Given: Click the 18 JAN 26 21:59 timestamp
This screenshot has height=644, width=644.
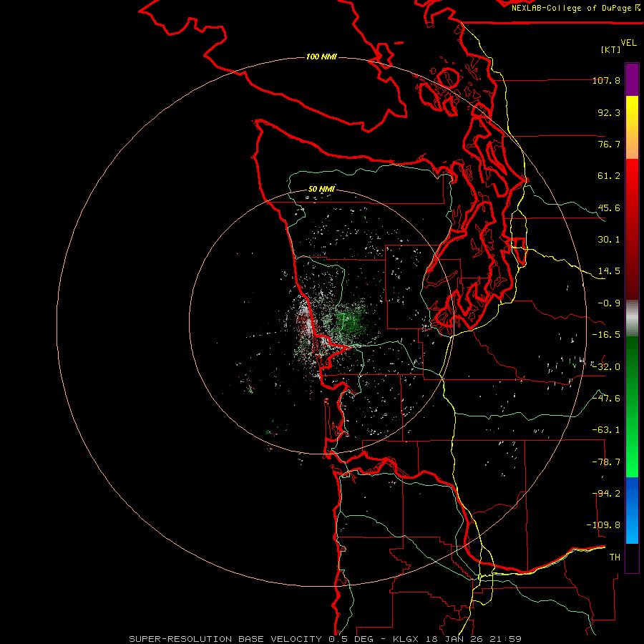Looking at the screenshot, I should point(473,639).
